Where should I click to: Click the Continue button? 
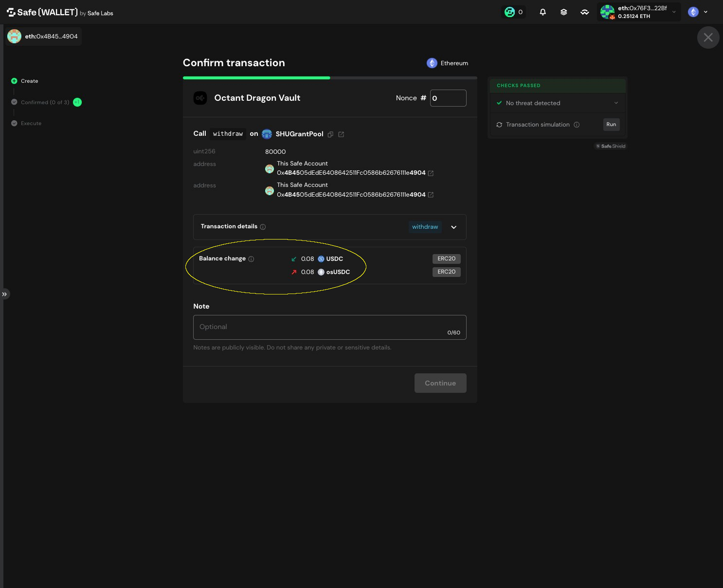[x=440, y=383]
